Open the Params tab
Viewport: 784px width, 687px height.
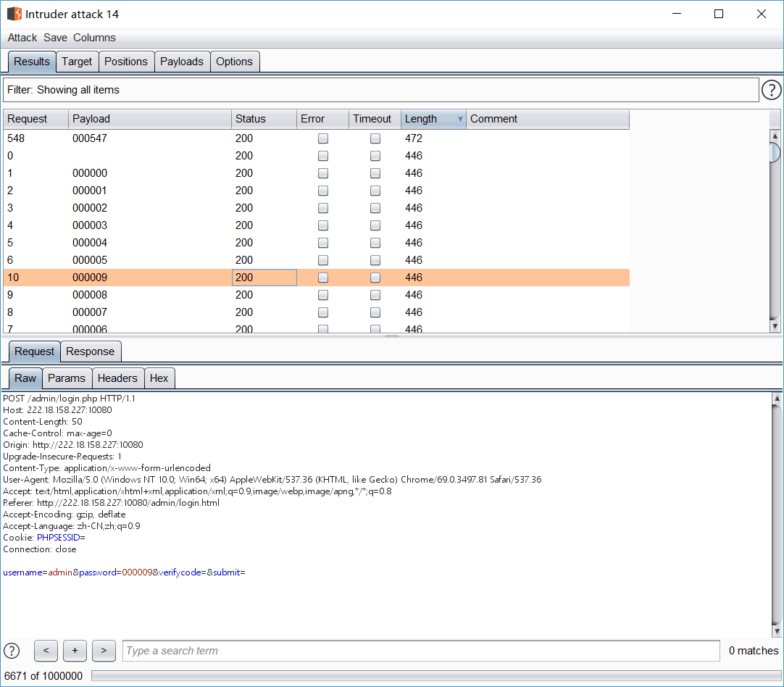pyautogui.click(x=67, y=378)
